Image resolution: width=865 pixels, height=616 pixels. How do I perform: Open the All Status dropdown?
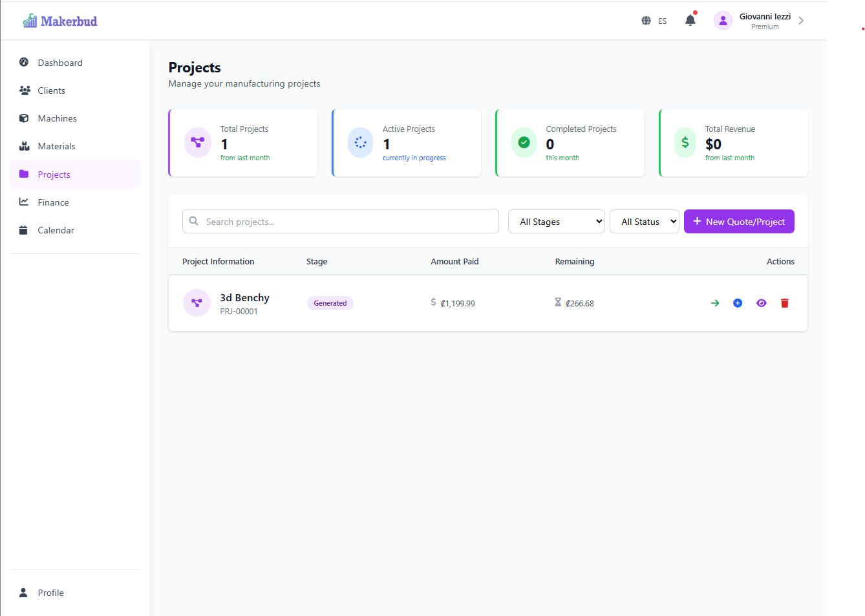[644, 222]
